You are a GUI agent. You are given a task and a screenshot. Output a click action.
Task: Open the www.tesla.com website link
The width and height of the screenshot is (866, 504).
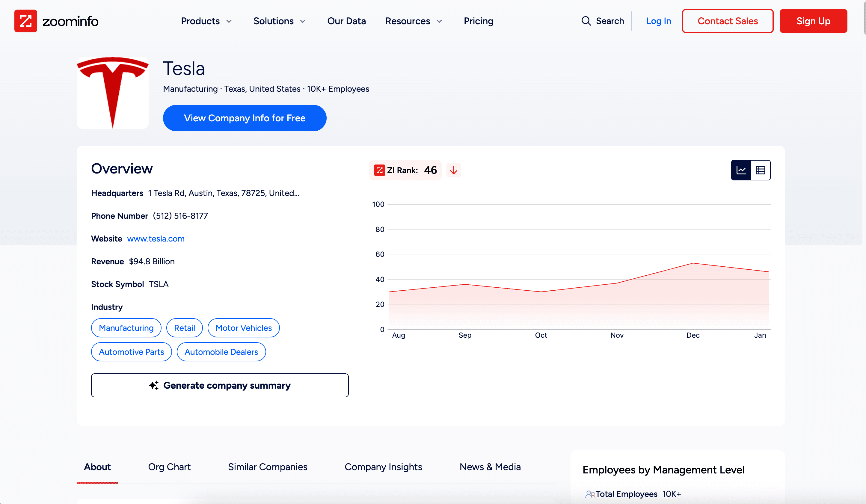pyautogui.click(x=156, y=239)
